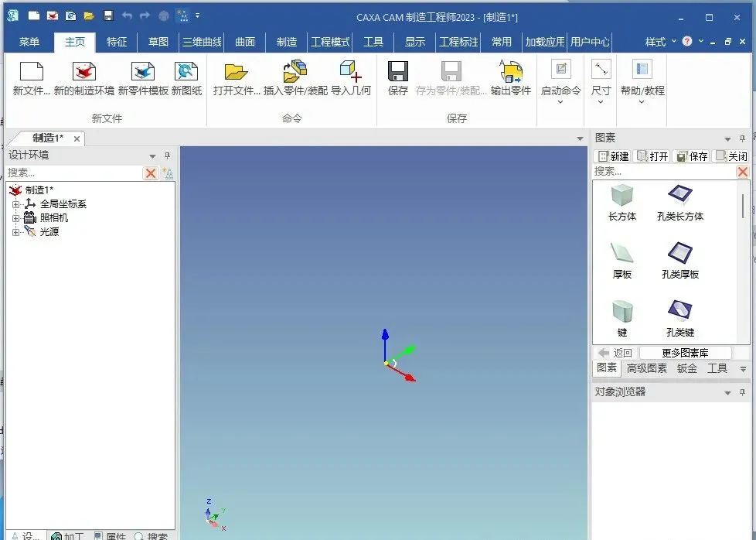Open the 图素 panel options arrow
The width and height of the screenshot is (756, 540).
(x=727, y=139)
